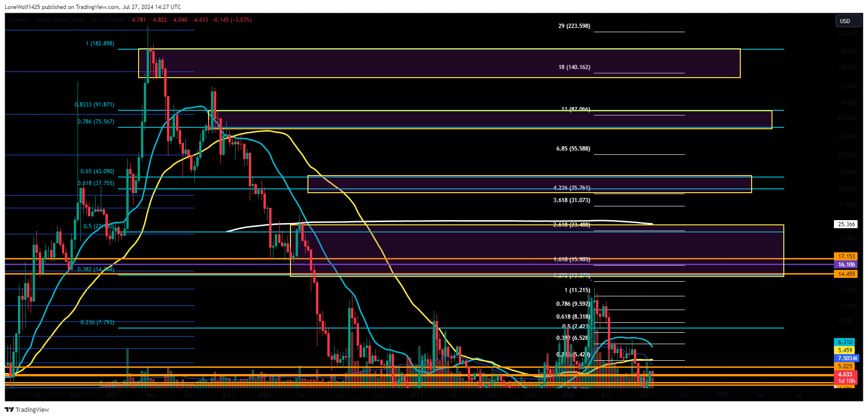
Task: Click the 31.500 level on the price scale
Action: click(848, 205)
